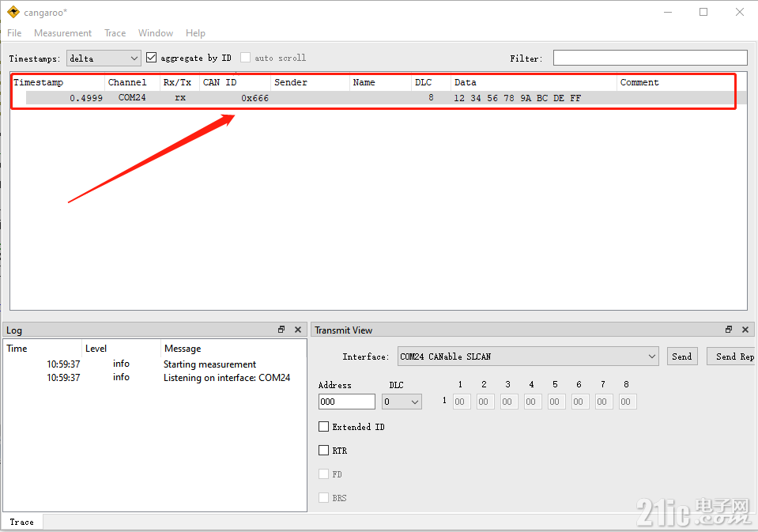Image resolution: width=758 pixels, height=532 pixels.
Task: Click the Send button
Action: coord(681,357)
